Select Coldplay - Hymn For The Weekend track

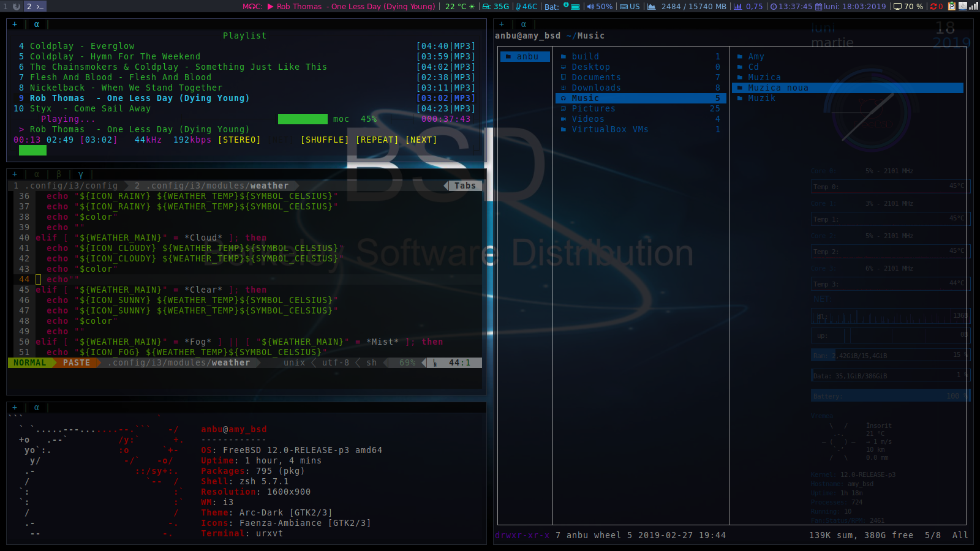(x=115, y=56)
